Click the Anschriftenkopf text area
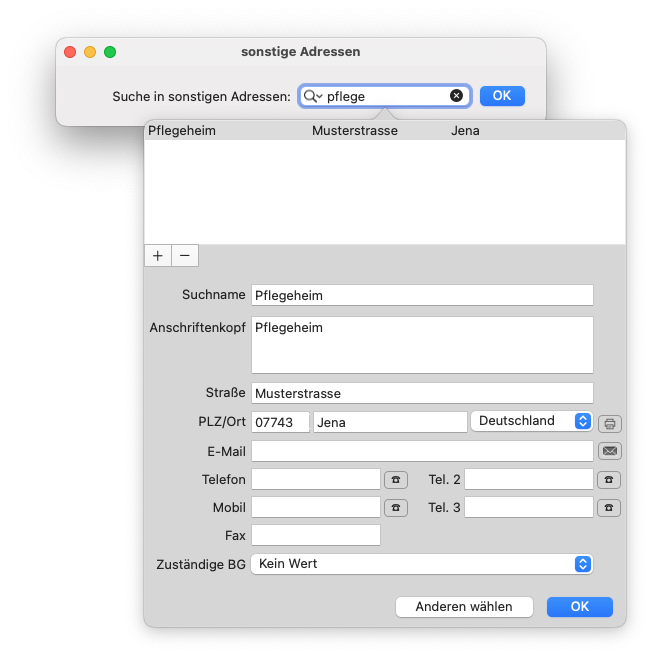Viewport: 662px width, 667px height. [422, 345]
